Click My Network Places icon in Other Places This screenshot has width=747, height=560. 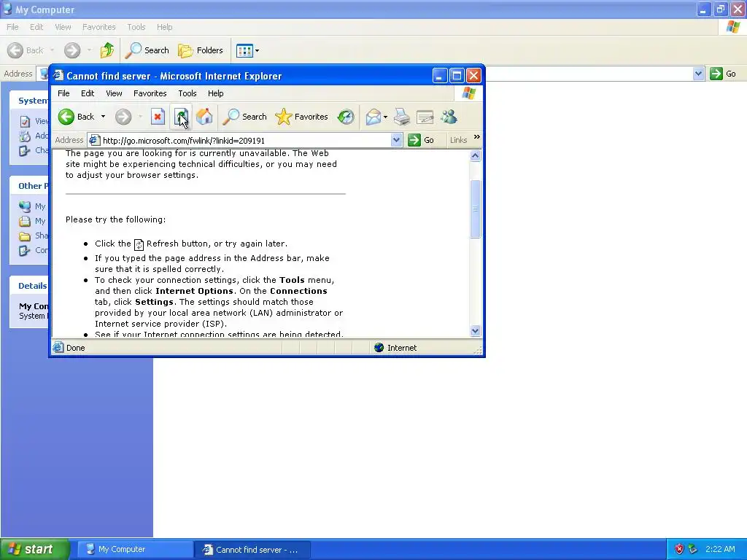tap(25, 206)
